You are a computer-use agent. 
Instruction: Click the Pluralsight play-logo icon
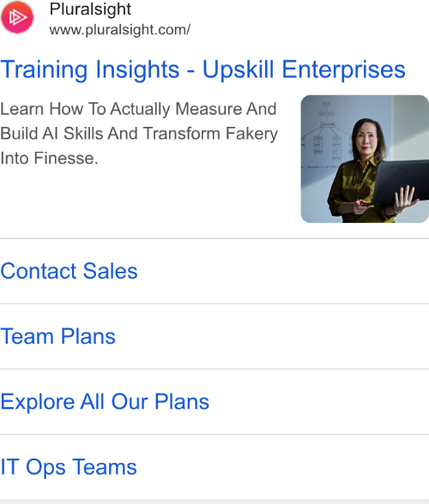(17, 17)
